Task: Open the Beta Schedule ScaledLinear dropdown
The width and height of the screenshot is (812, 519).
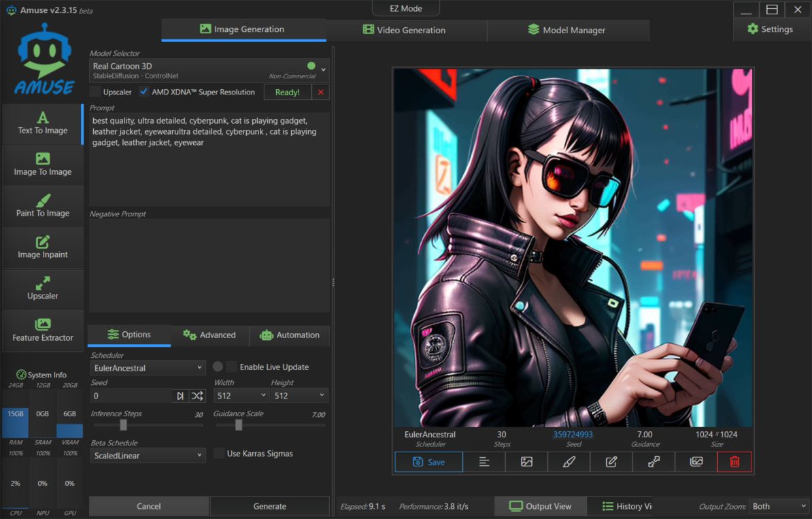Action: pyautogui.click(x=148, y=455)
